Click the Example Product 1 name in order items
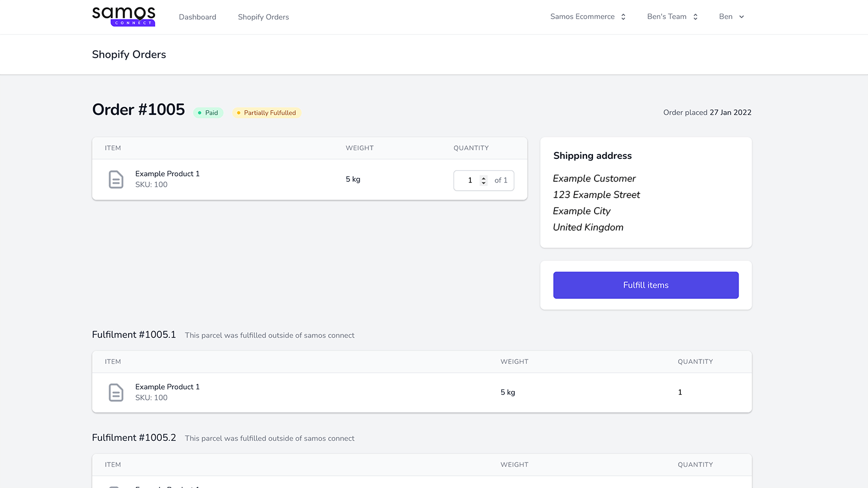 pyautogui.click(x=167, y=174)
